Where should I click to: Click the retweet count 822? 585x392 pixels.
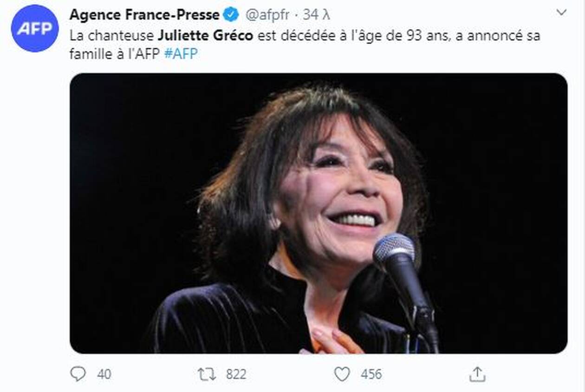pyautogui.click(x=235, y=374)
